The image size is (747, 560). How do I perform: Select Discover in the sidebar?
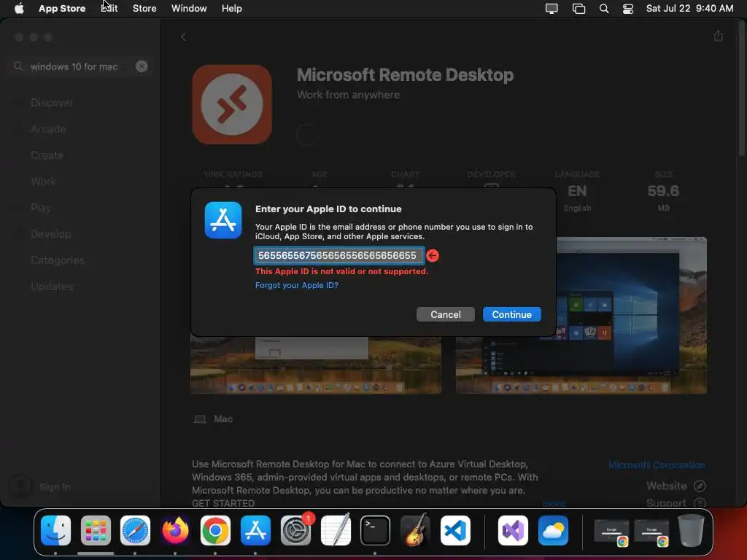pyautogui.click(x=52, y=103)
